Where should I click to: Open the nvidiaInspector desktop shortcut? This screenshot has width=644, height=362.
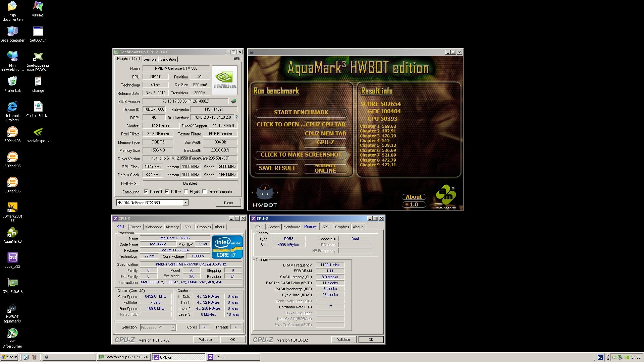[38, 132]
